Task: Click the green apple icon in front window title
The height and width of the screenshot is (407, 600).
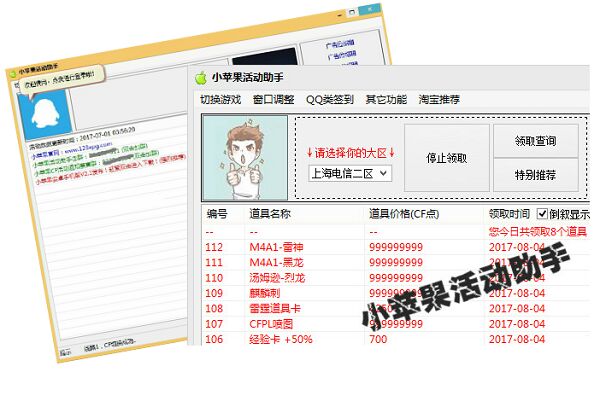Action: pos(201,77)
